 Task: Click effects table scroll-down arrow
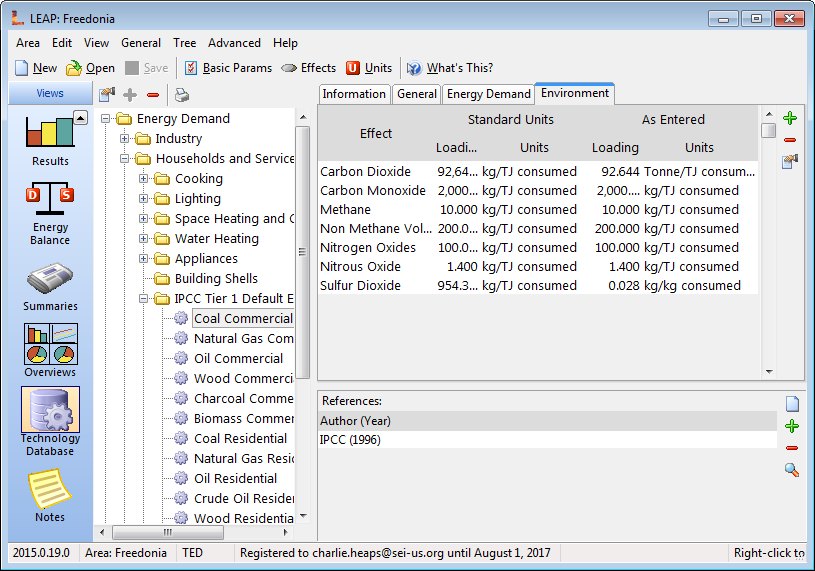(769, 371)
